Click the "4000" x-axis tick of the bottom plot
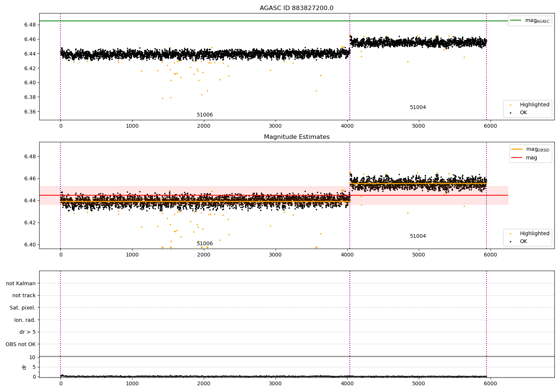This screenshot has width=560, height=392. click(347, 383)
